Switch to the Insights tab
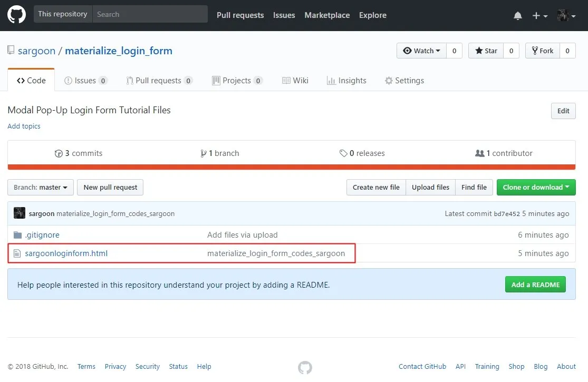 [346, 81]
